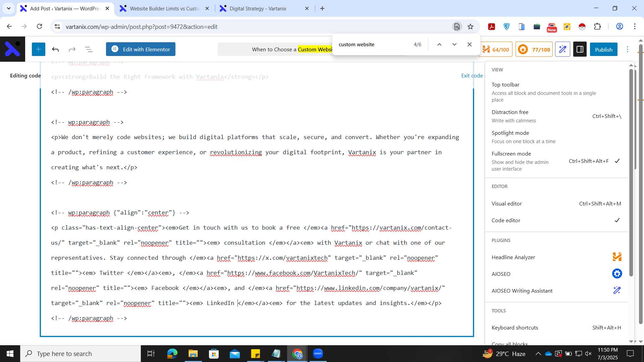644x362 pixels.
Task: Bookmark this page with star
Action: [x=471, y=26]
